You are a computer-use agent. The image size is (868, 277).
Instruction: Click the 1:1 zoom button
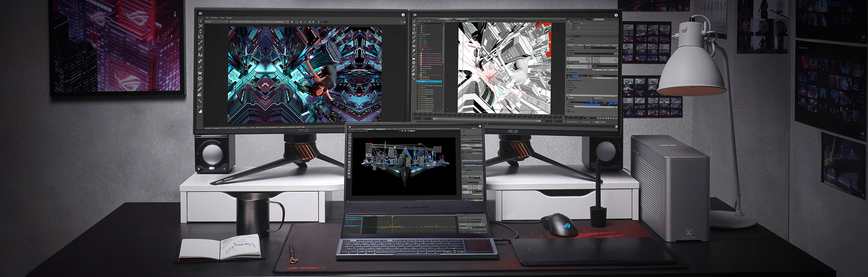pos(305,22)
